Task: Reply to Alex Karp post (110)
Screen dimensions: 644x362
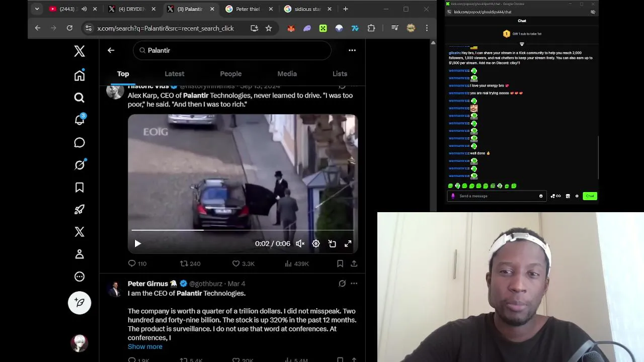Action: 137,263
